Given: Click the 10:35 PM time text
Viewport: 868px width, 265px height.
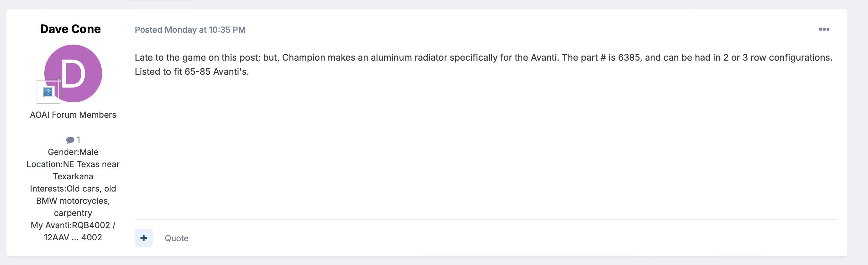Looking at the screenshot, I should click(x=227, y=30).
